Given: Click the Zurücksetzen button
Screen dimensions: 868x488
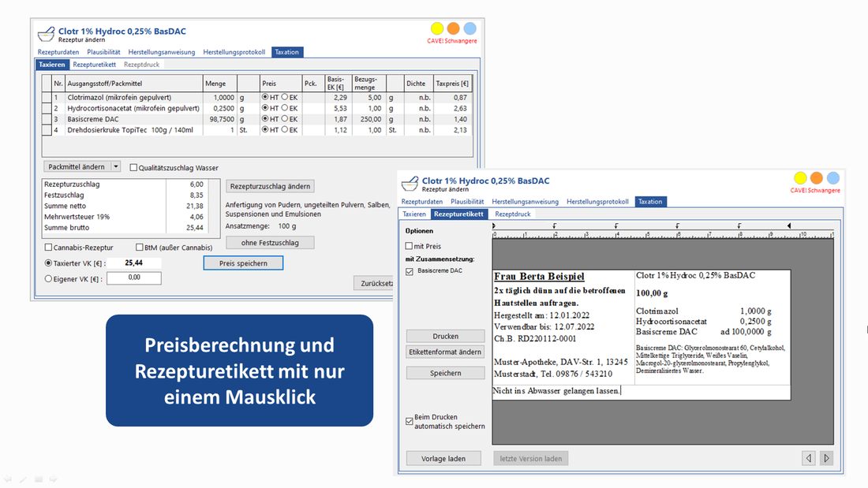Looking at the screenshot, I should coord(376,283).
